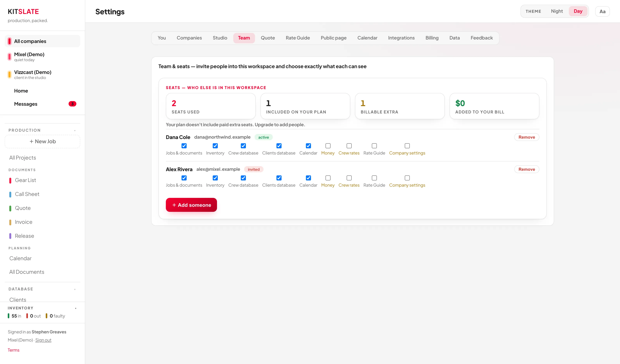Uncheck Alex Rivera's Calendar access
620x364 pixels.
coord(308,178)
